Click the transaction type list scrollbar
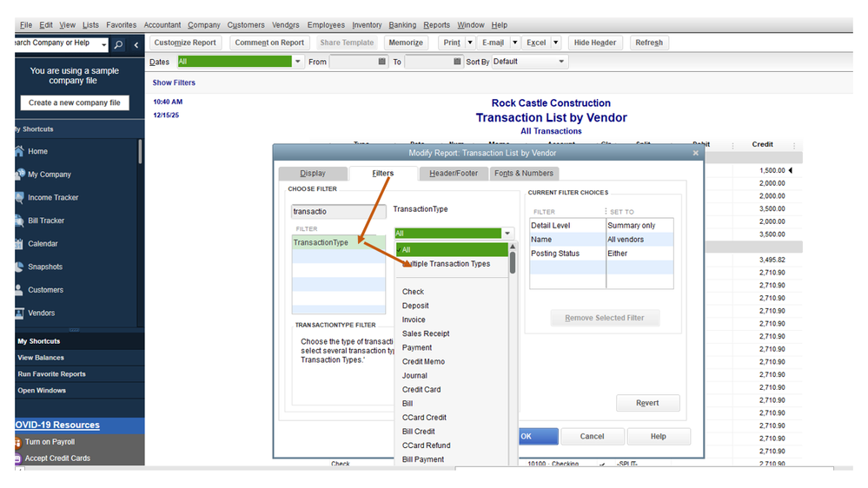Viewport: 868px width, 488px height. click(513, 262)
